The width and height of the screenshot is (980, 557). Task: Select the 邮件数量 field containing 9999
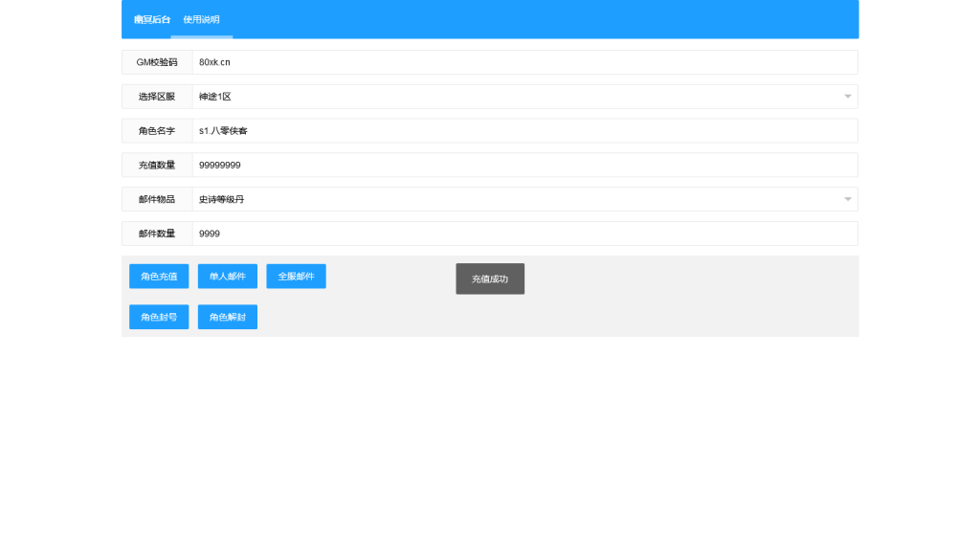(x=524, y=234)
